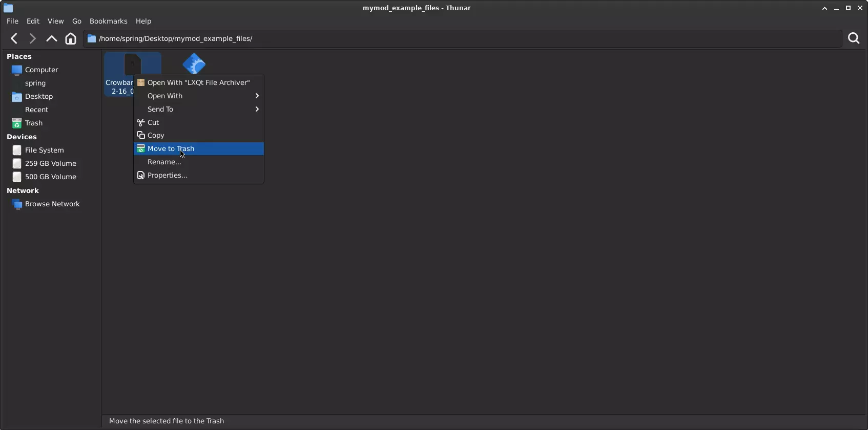
Task: Click the trash icon beside Move to Trash
Action: [x=141, y=148]
